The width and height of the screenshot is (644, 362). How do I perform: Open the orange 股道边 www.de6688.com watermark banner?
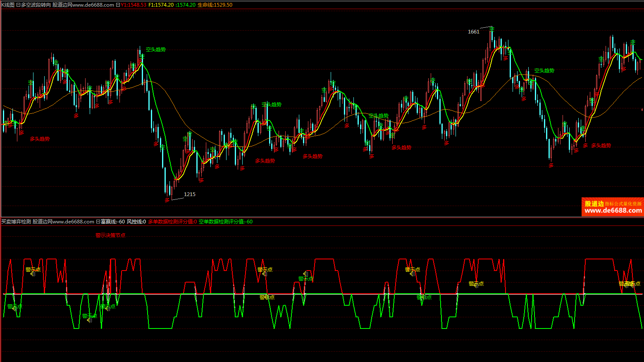pos(613,207)
